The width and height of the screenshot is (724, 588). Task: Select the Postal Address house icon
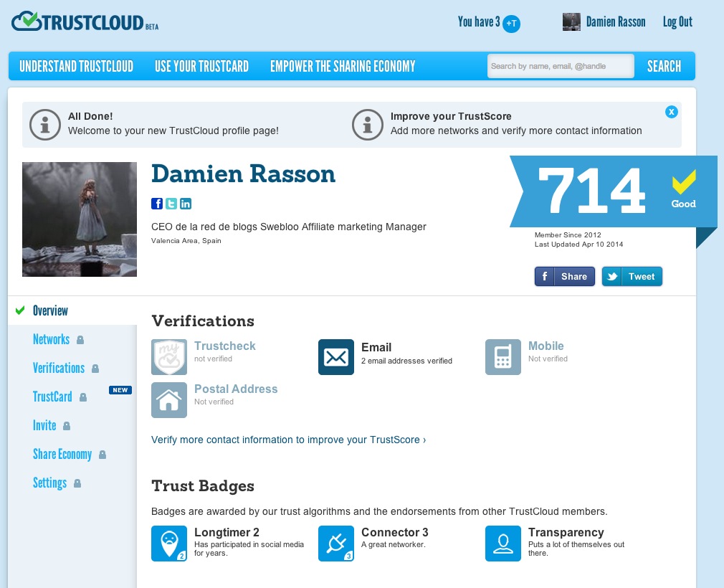click(169, 400)
